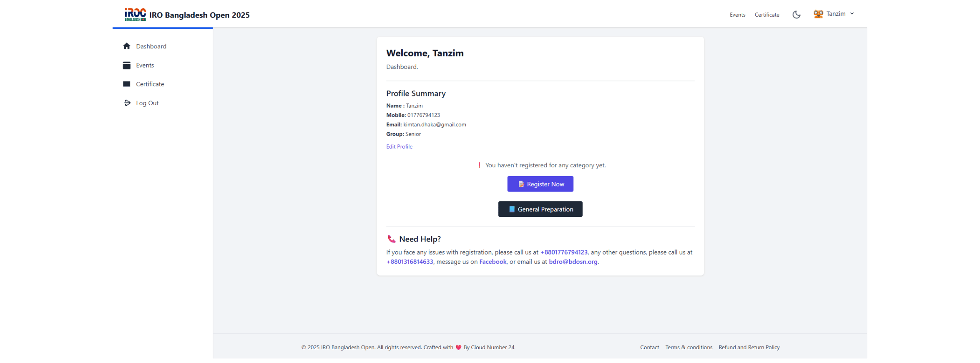
Task: Click the Register Now button
Action: tap(540, 184)
